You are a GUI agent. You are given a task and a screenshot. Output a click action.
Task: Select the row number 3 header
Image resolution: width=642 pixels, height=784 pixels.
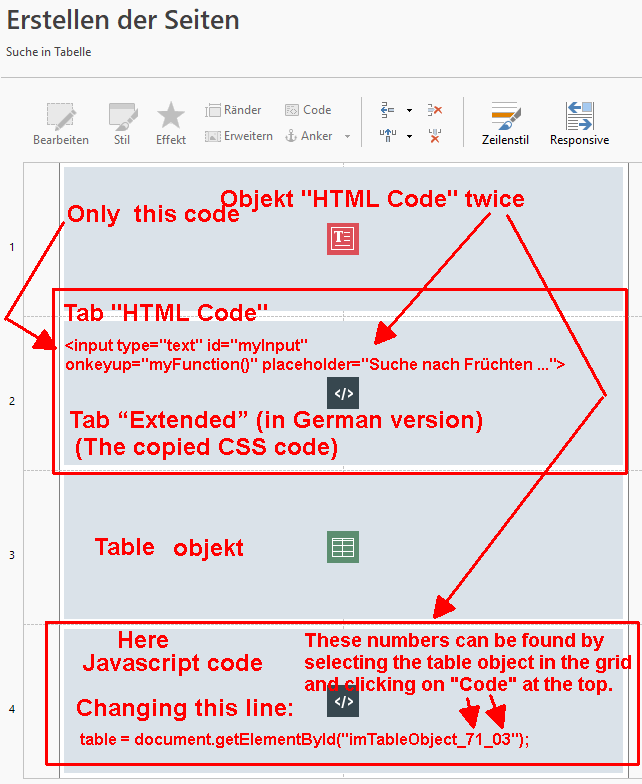(11, 555)
